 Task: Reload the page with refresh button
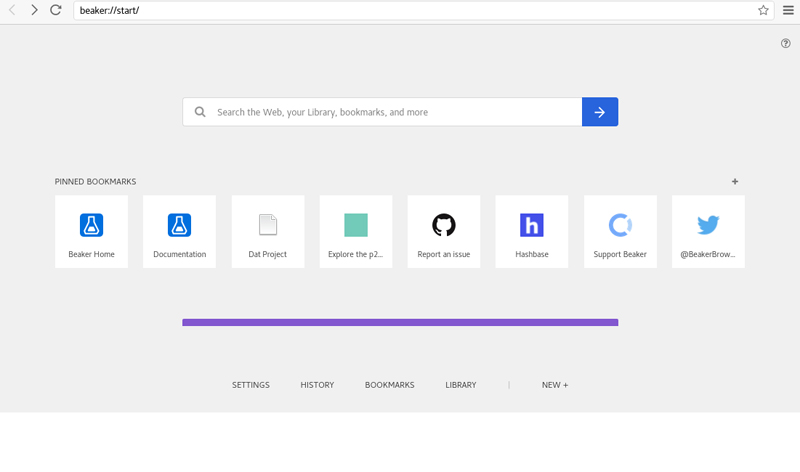pos(56,10)
